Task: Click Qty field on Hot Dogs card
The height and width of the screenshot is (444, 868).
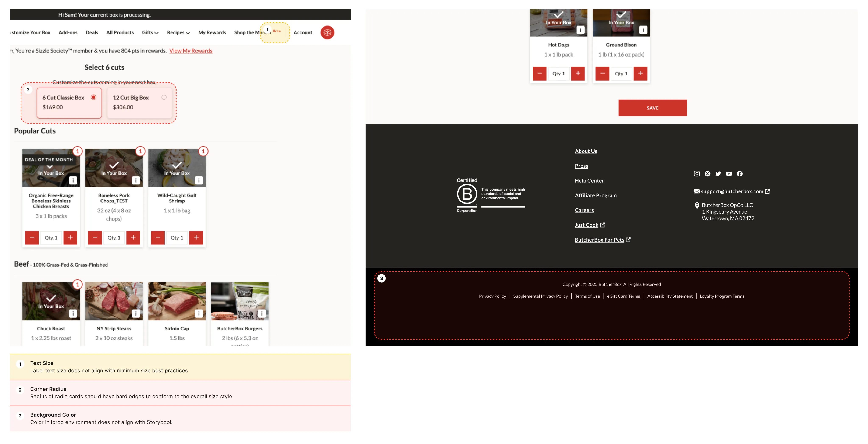Action: [x=559, y=74]
